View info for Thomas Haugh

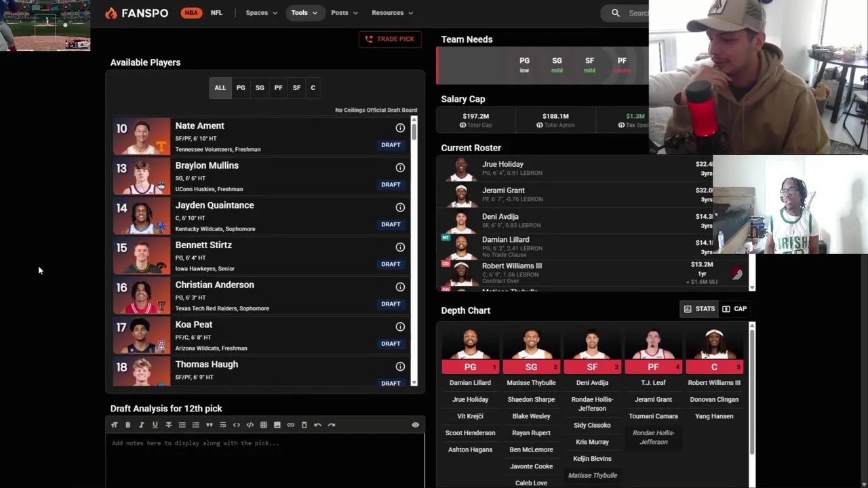click(x=400, y=367)
